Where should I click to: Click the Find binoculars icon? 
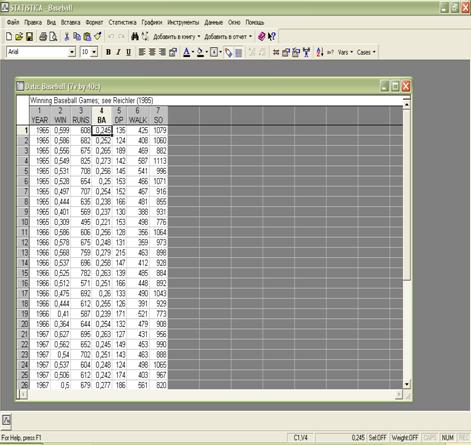135,36
